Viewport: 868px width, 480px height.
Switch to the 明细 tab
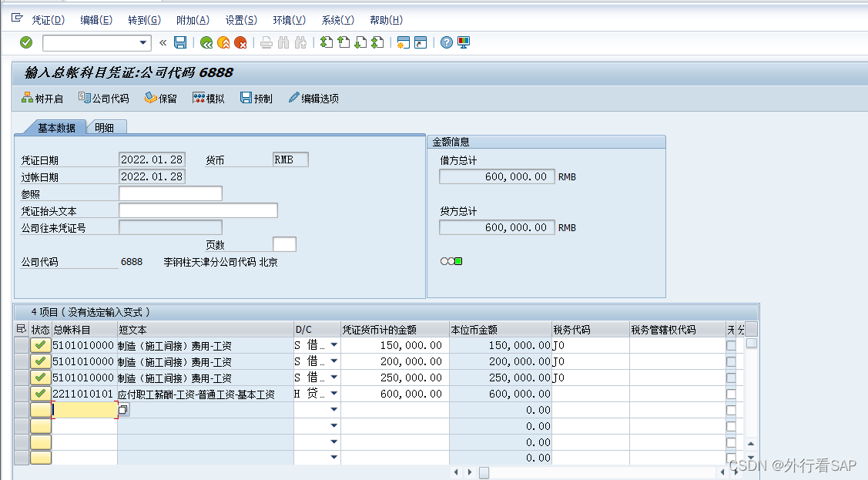point(105,128)
